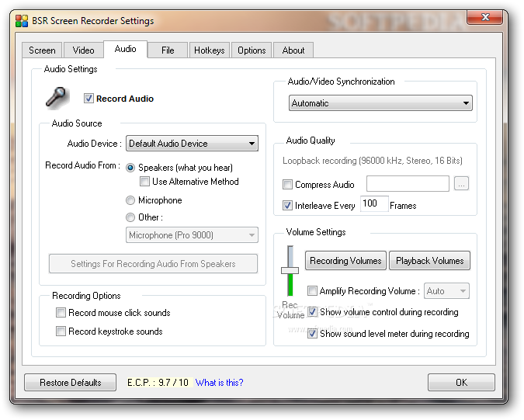Screen dimensions: 524x420
Task: Toggle Show sound level meter during recording
Action: (312, 334)
